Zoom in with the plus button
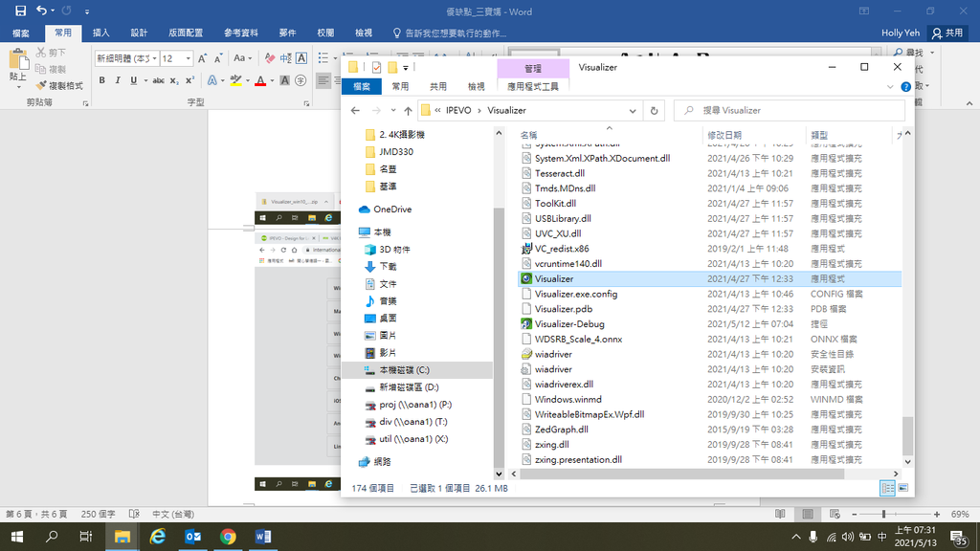The height and width of the screenshot is (551, 980). click(936, 514)
